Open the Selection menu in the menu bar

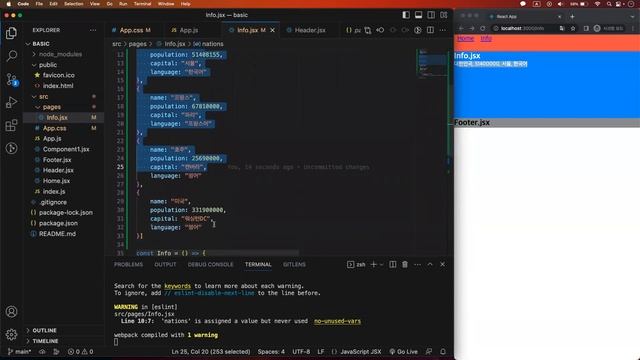click(x=73, y=4)
